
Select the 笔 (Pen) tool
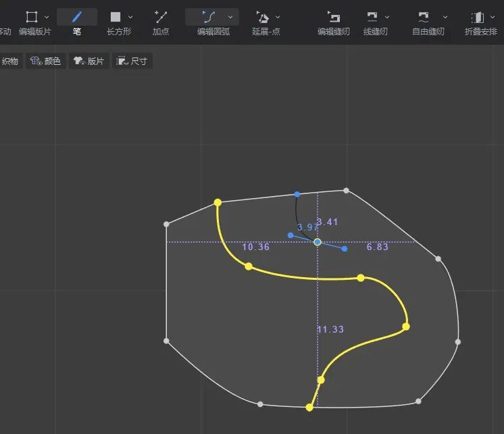(x=77, y=22)
